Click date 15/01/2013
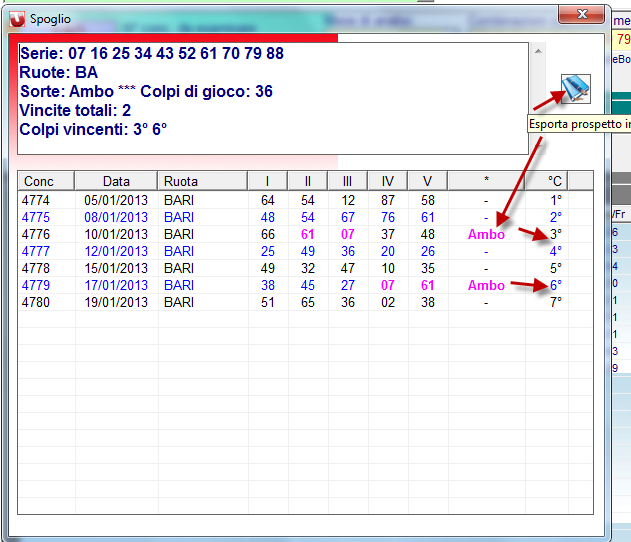This screenshot has height=542, width=631. click(116, 268)
